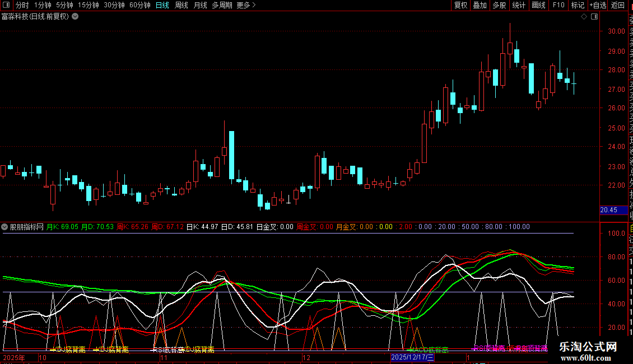
Task: Click the 股朋指标网 indicator name
Action: point(27,227)
